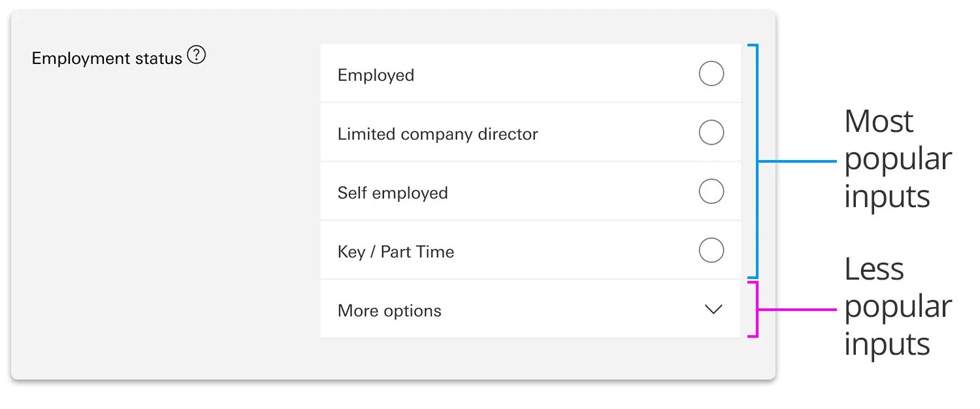Click the Key / Part Time label text
The height and width of the screenshot is (409, 980).
point(396,252)
